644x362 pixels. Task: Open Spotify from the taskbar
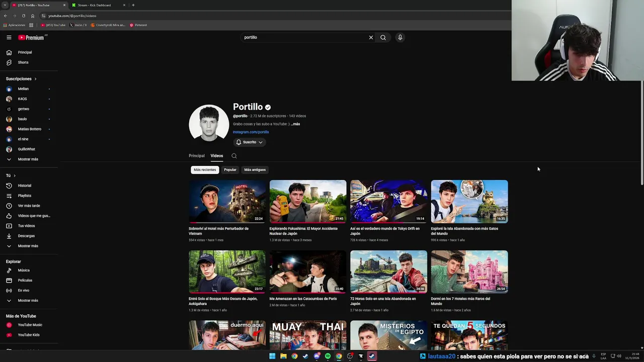tap(328, 356)
